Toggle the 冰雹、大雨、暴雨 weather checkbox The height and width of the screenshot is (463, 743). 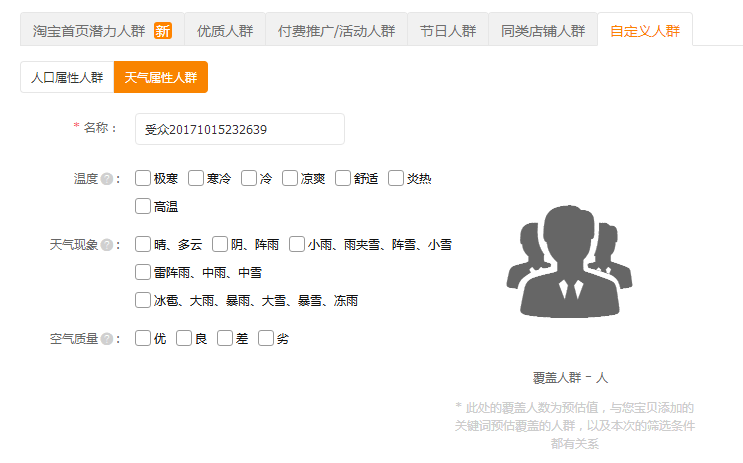[x=143, y=300]
